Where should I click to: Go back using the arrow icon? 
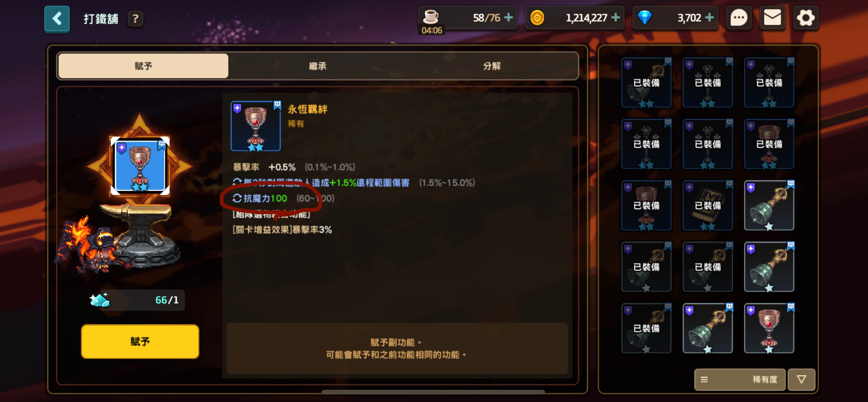tap(57, 18)
